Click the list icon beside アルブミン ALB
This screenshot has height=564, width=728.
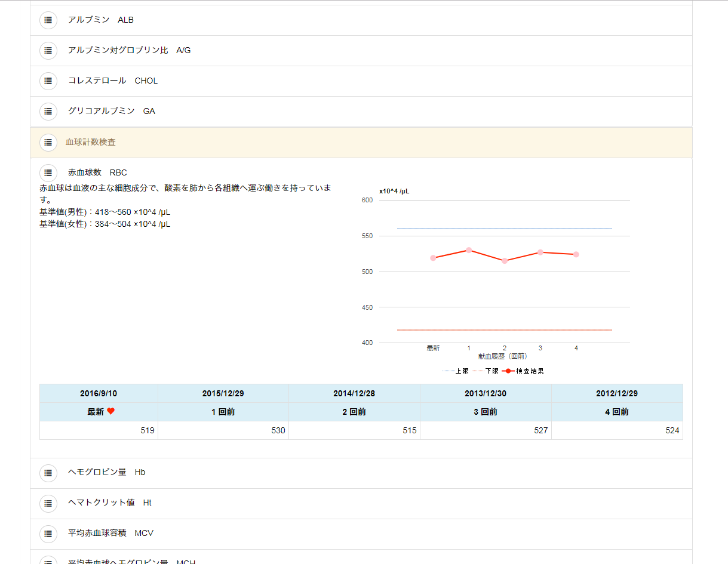[x=48, y=20]
